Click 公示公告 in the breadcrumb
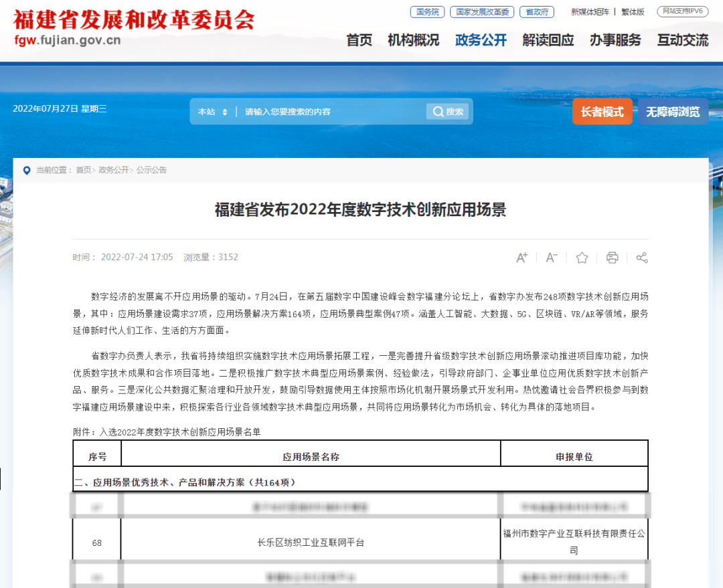 pos(151,171)
